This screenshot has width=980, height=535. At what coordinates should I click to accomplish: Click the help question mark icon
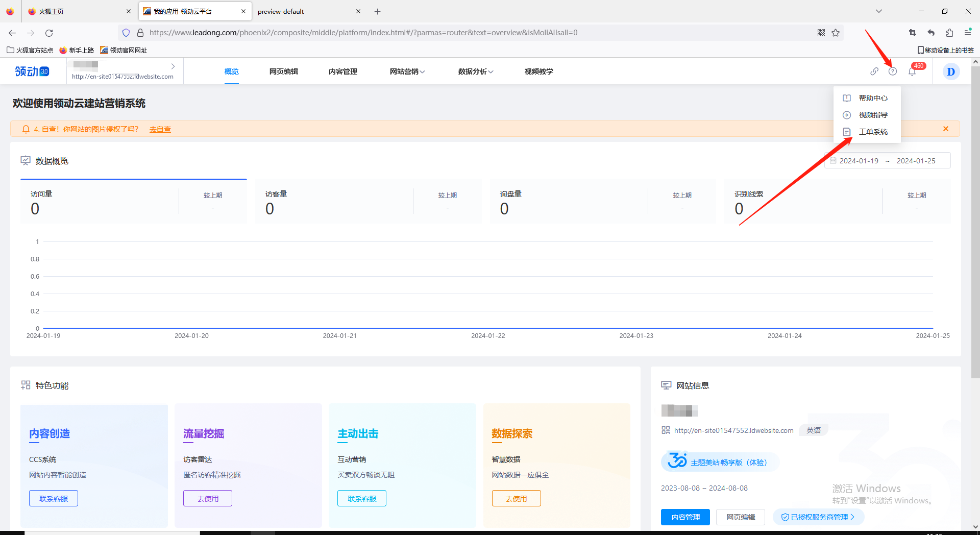click(892, 71)
